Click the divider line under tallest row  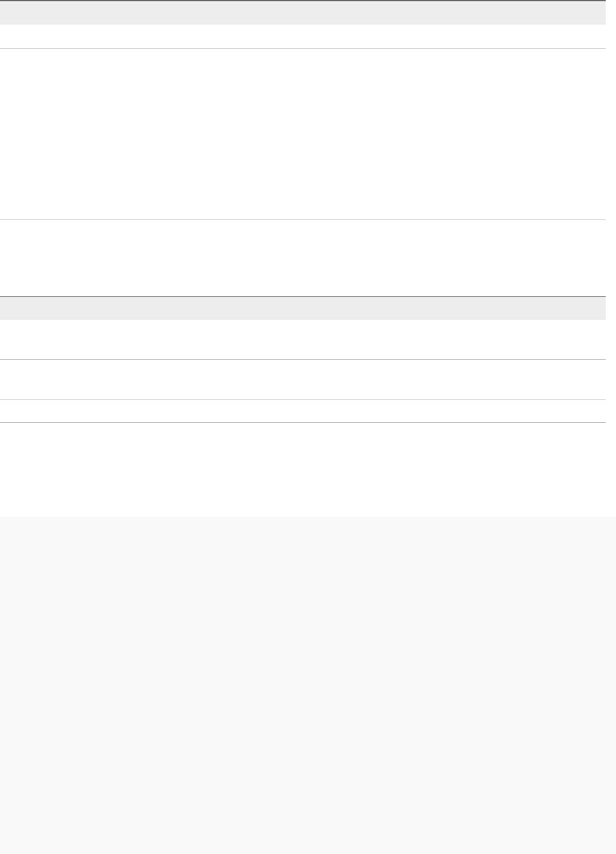[x=303, y=219]
